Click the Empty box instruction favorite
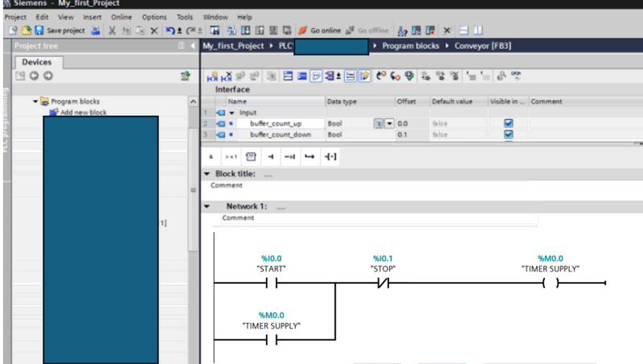Screen dimensions: 643x364 (251, 157)
